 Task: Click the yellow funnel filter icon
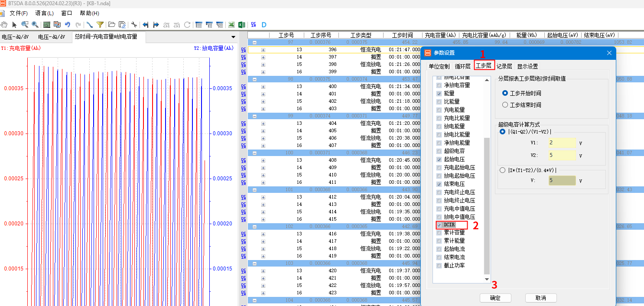(100, 25)
